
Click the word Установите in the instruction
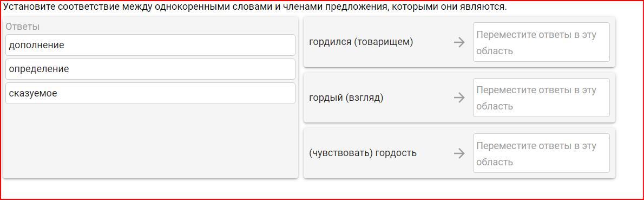click(x=27, y=7)
